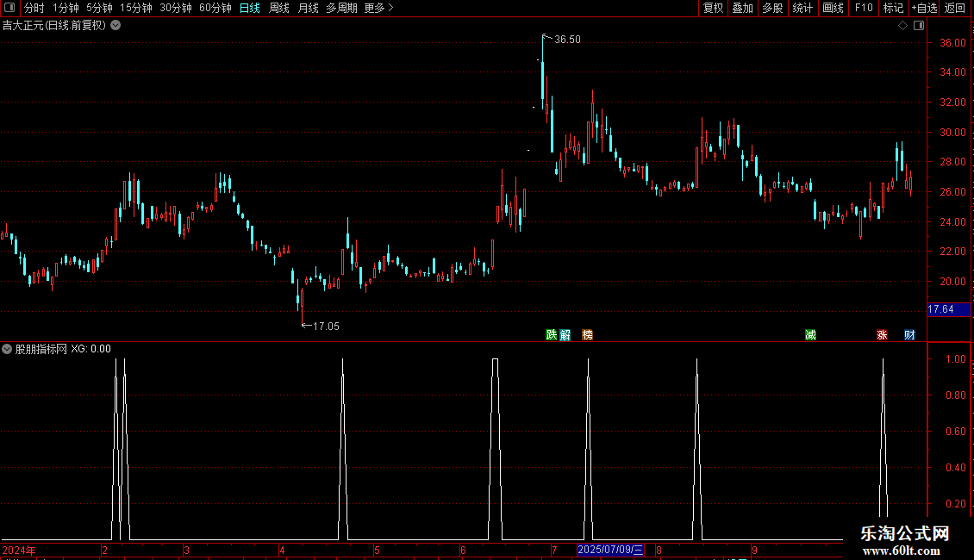Click month 4 marker on timeline
This screenshot has height=560, width=974.
tap(282, 550)
